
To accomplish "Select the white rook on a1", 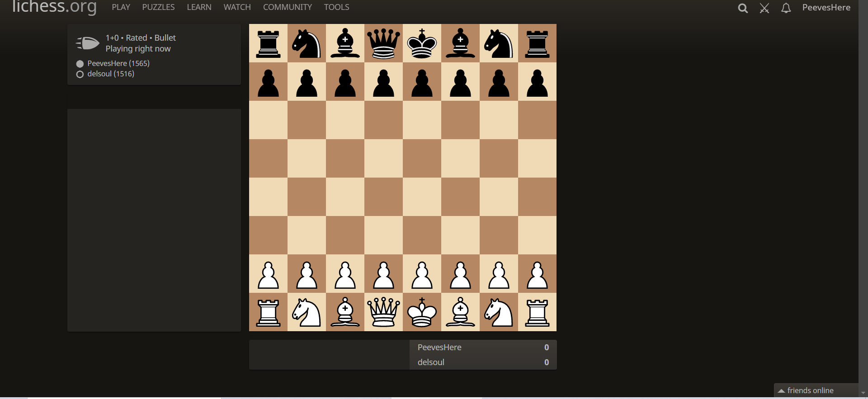I will tap(268, 312).
